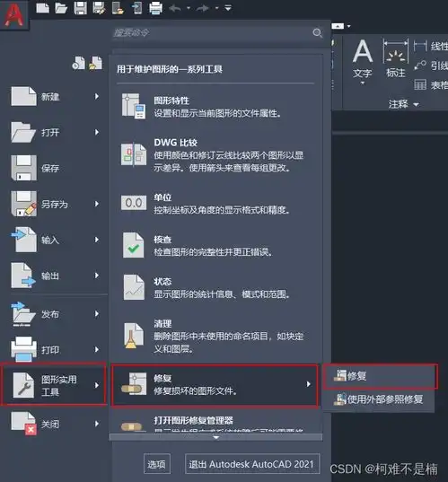Viewport: 448px width, 482px height.
Task: Click the Redo arrow icon
Action: [203, 8]
